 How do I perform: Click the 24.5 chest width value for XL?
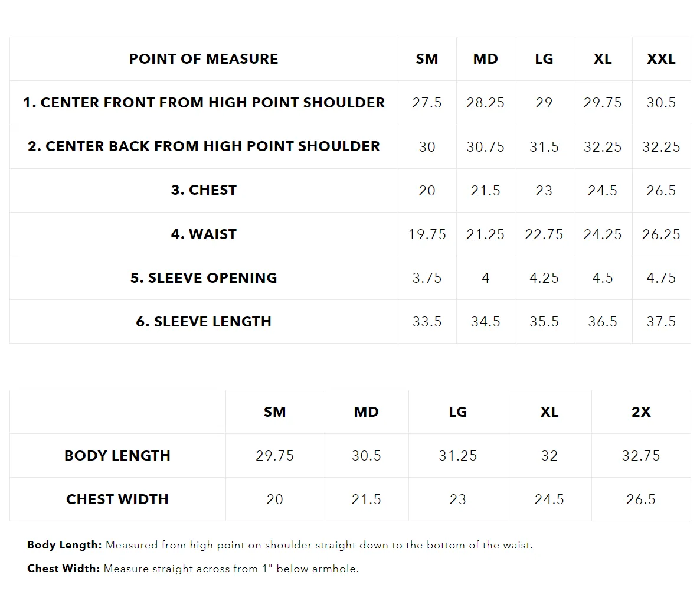click(549, 499)
